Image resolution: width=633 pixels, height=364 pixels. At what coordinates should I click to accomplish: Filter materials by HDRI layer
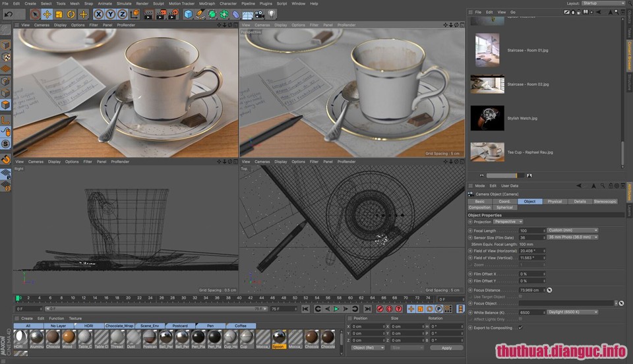88,326
